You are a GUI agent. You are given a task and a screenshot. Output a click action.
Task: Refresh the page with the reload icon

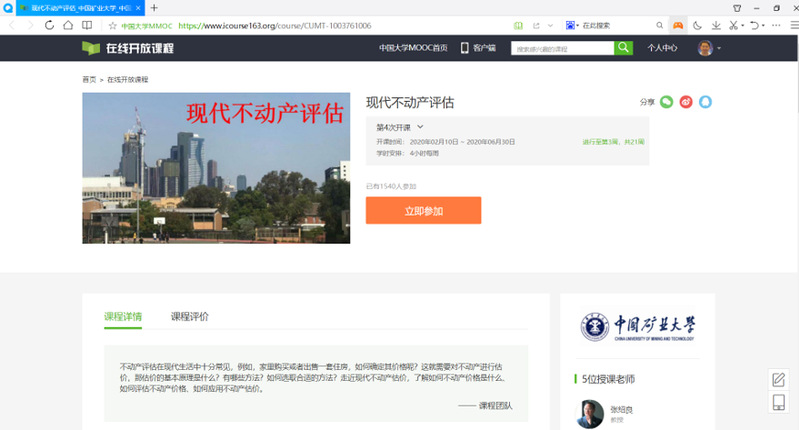coord(50,25)
